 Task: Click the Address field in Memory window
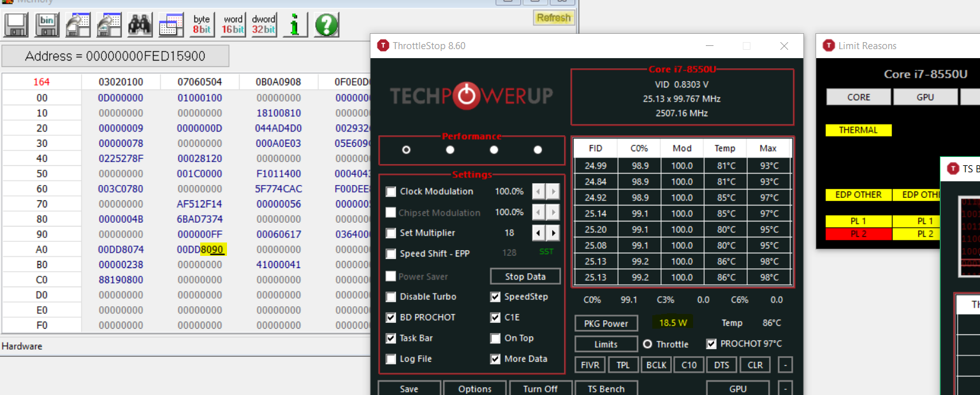(x=115, y=56)
